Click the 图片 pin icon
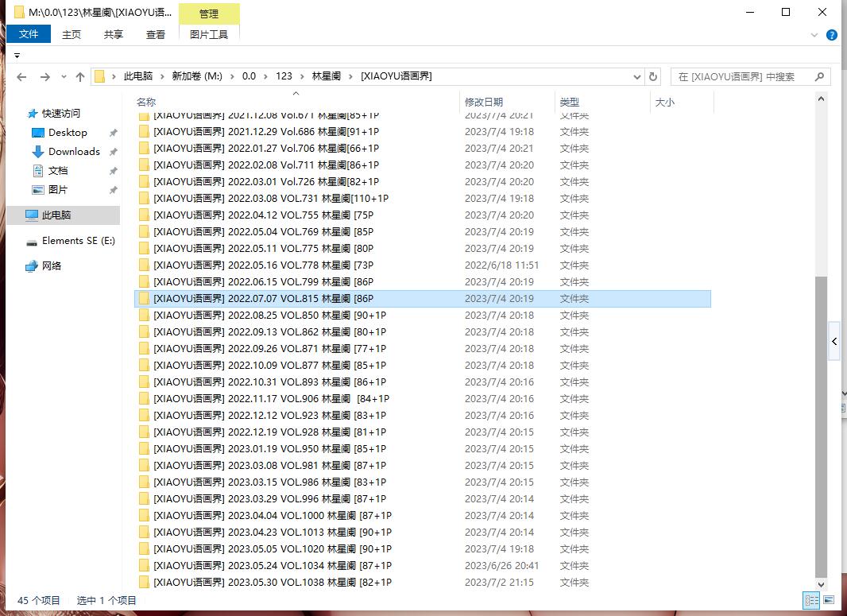847x616 pixels. pos(113,190)
